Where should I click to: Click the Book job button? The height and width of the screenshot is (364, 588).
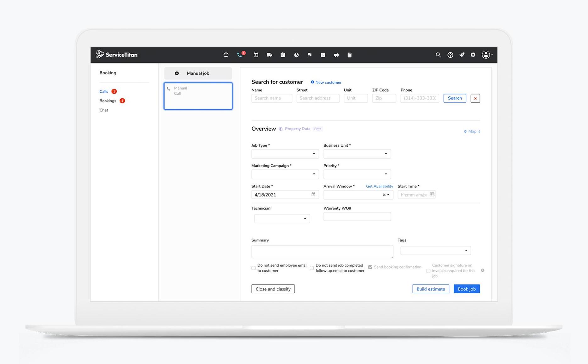(467, 289)
